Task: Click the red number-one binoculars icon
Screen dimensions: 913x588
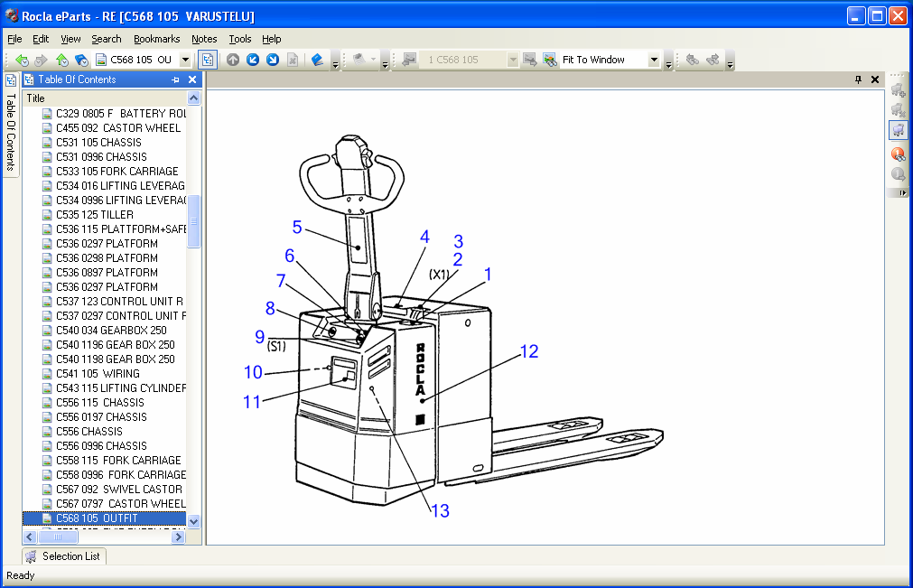Action: click(899, 154)
